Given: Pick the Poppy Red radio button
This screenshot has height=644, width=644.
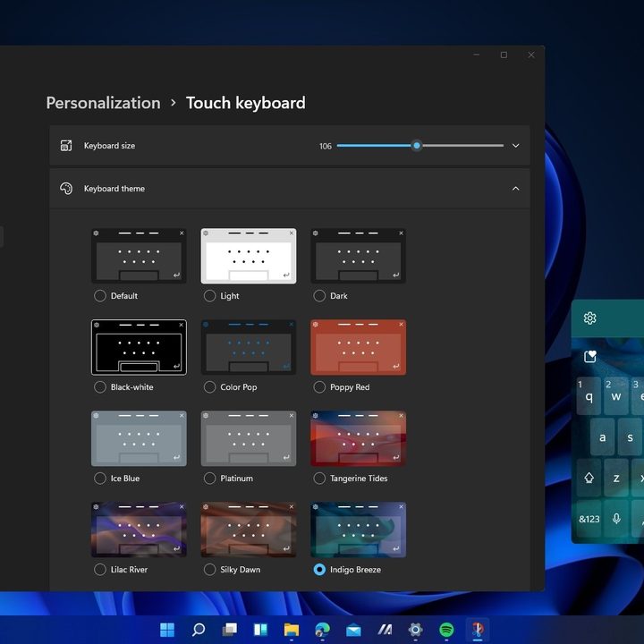Looking at the screenshot, I should pyautogui.click(x=319, y=387).
